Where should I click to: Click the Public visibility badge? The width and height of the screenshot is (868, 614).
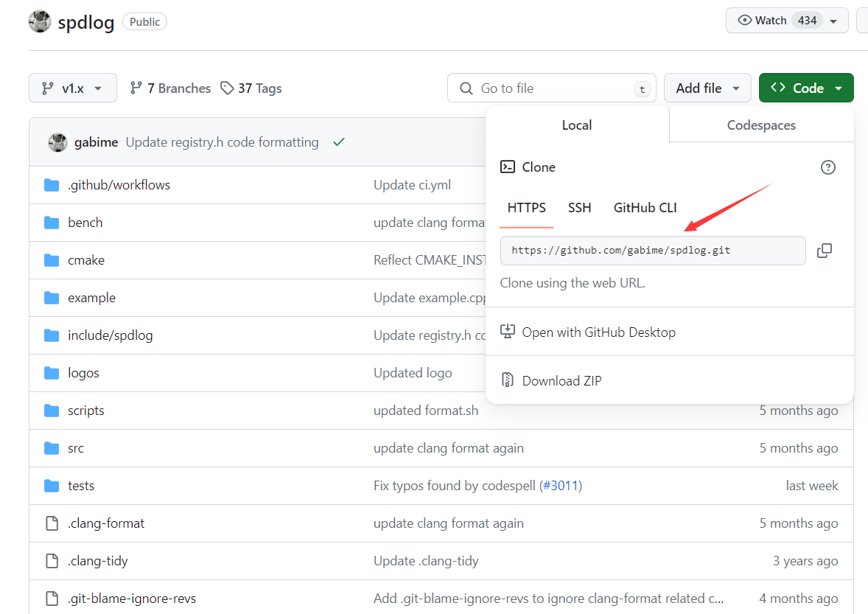144,21
